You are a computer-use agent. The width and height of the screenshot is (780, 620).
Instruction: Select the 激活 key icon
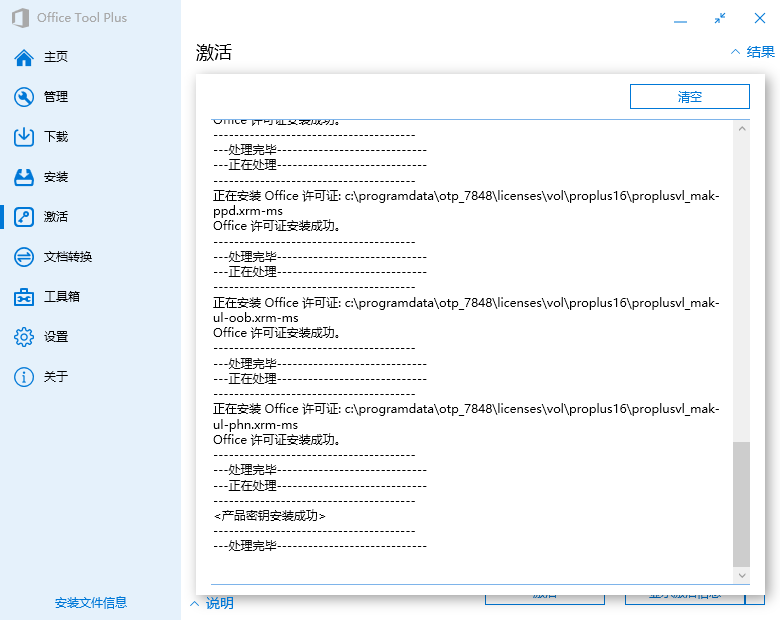[24, 217]
